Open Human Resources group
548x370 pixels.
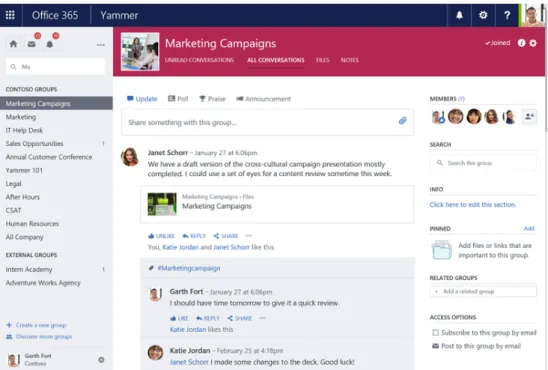coord(32,224)
